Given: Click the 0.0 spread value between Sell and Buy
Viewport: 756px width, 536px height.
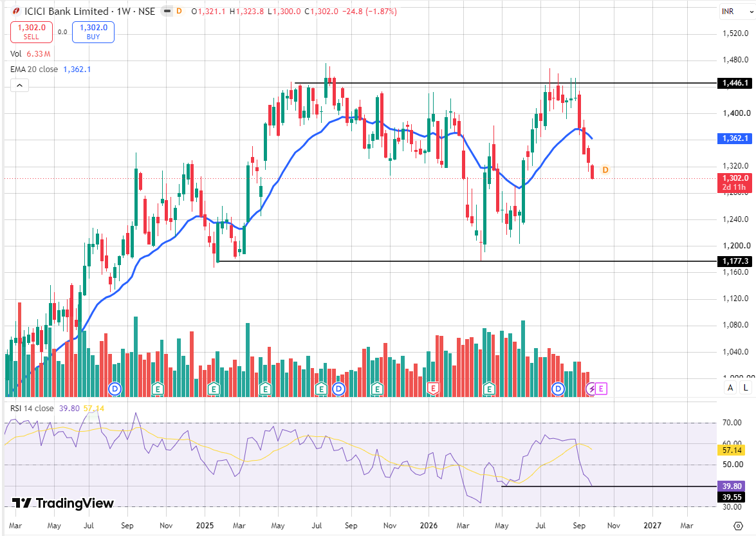Looking at the screenshot, I should pyautogui.click(x=62, y=32).
